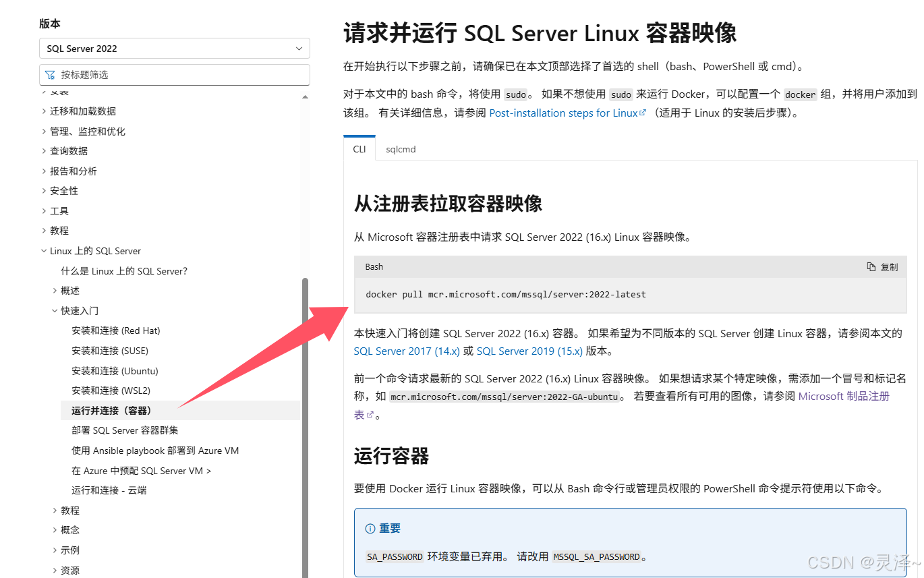Expand 示例 section
Viewport: 924px width, 578px height.
pyautogui.click(x=70, y=550)
